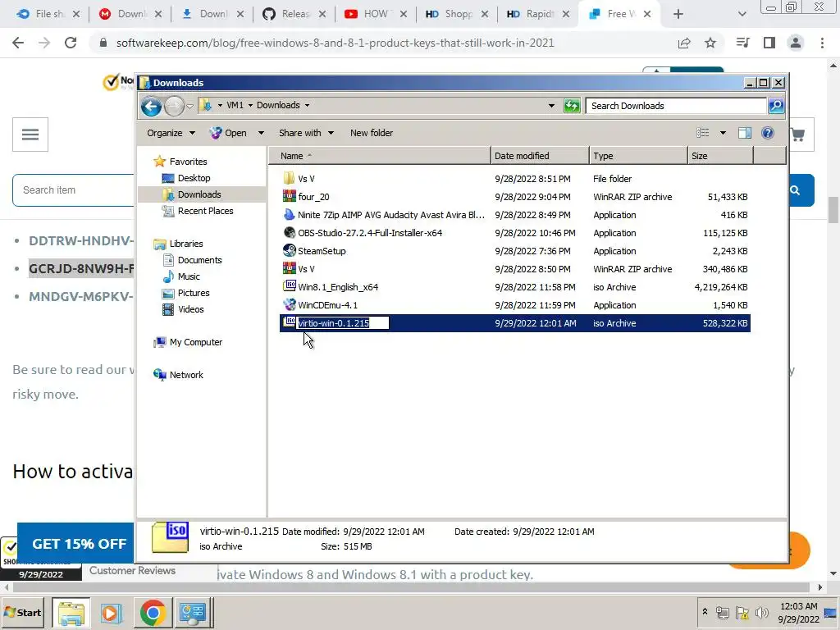Click the explorer forward navigation arrow
Image resolution: width=840 pixels, height=630 pixels.
click(174, 106)
